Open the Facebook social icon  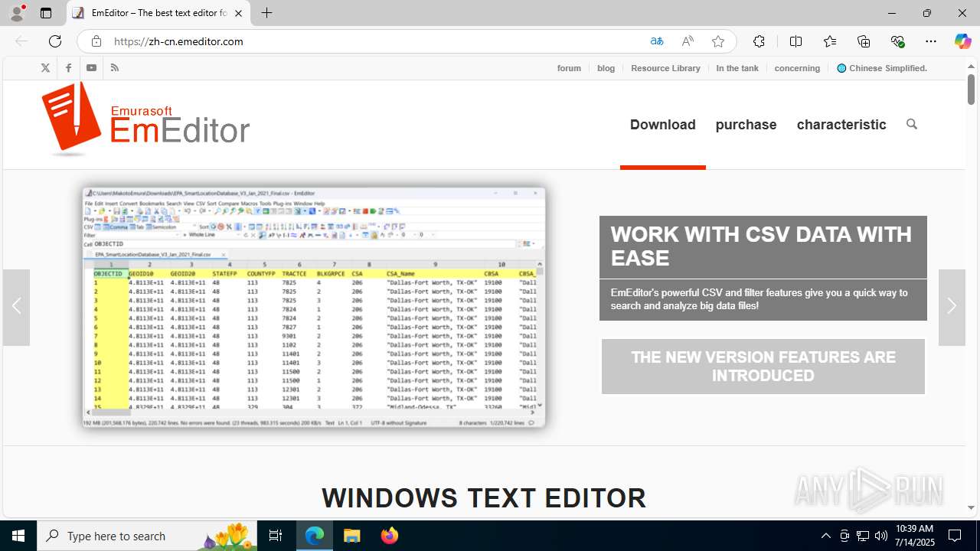click(68, 68)
